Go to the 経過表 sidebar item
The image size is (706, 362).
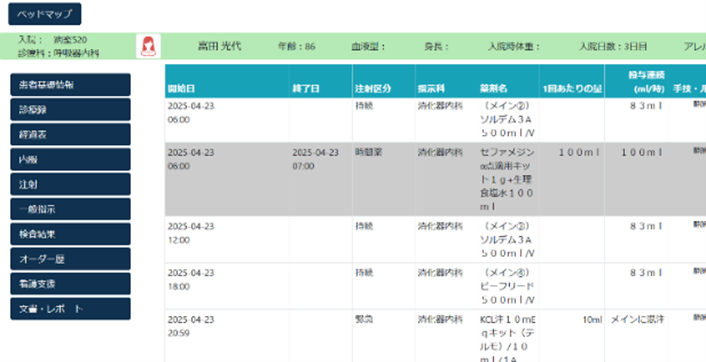click(x=70, y=135)
